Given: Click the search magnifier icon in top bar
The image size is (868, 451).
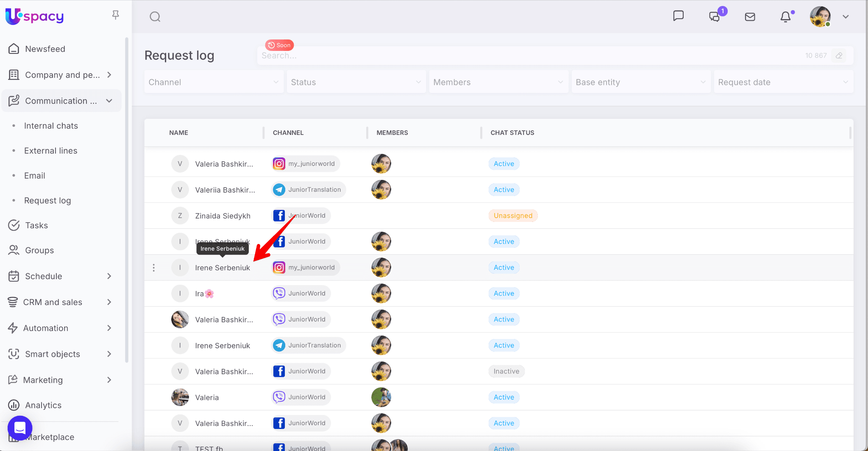Looking at the screenshot, I should (155, 17).
